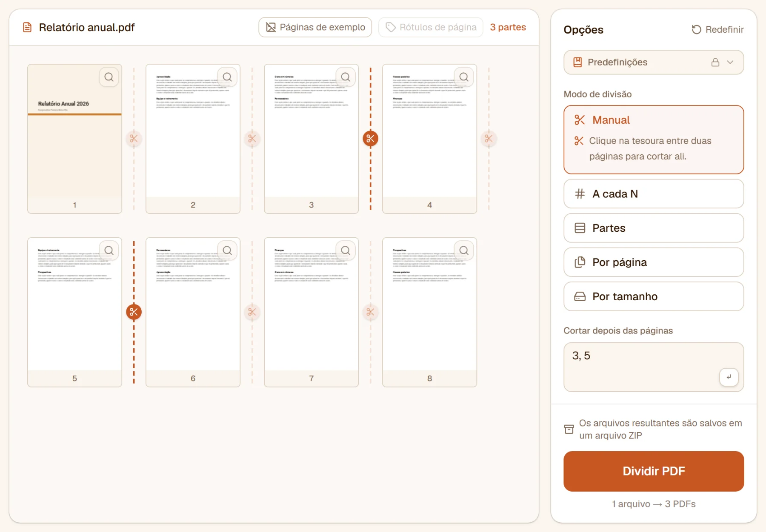Click the Páginas de exemplo button
The image size is (766, 532).
point(315,27)
